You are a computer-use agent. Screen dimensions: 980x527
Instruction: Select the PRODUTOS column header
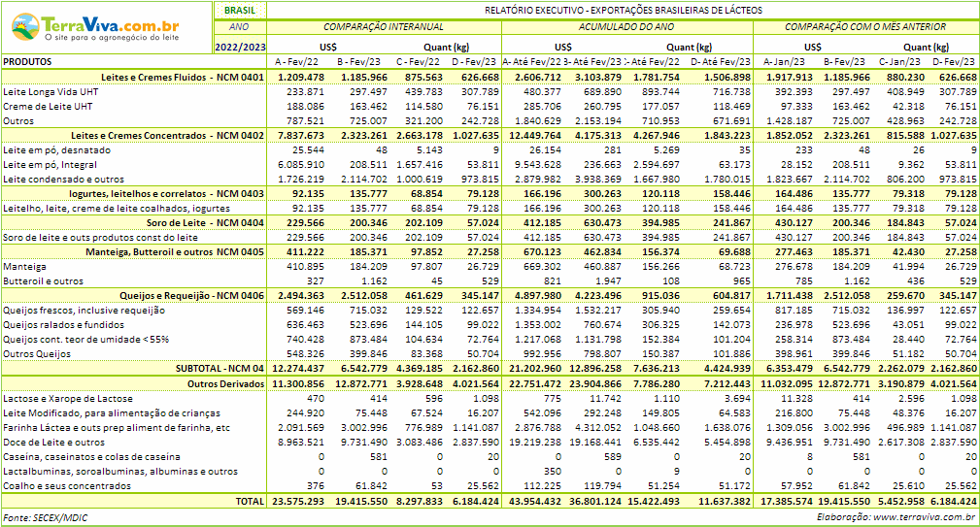tap(28, 61)
